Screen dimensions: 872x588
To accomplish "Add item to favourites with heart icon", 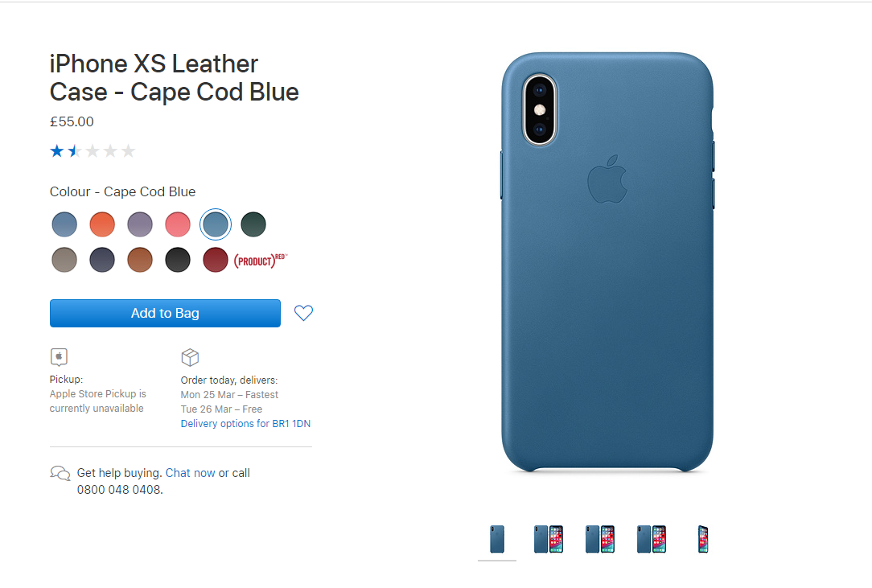I will [x=303, y=313].
